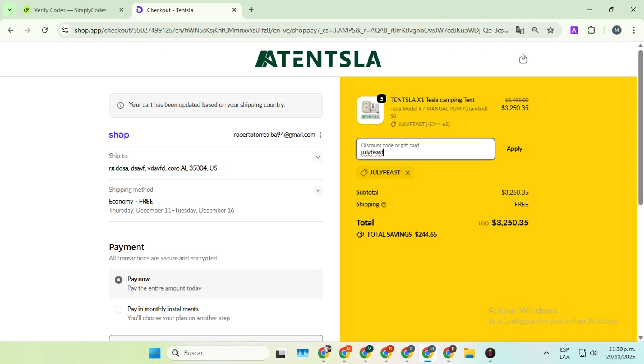Viewport: 644px width, 364px height.
Task: Open the Task View taskbar icon
Action: coord(281,353)
